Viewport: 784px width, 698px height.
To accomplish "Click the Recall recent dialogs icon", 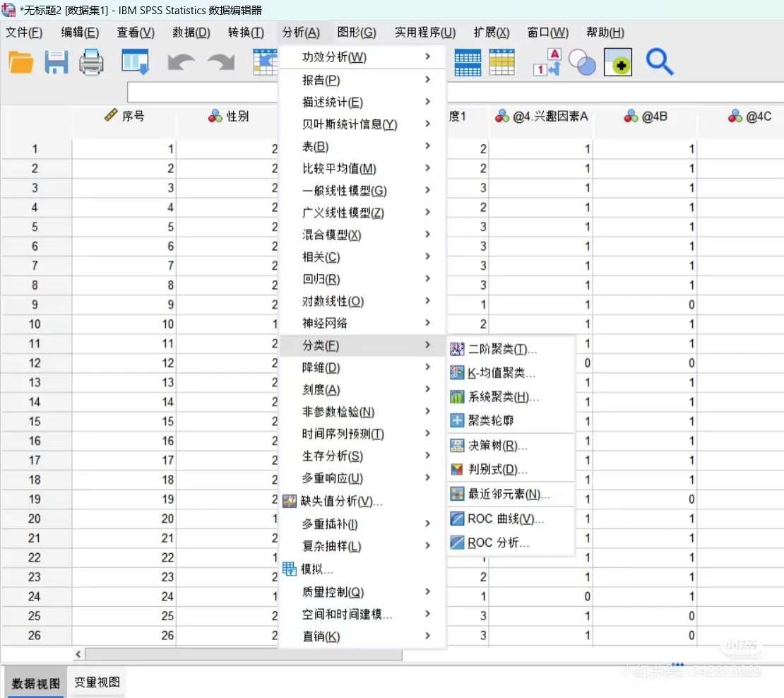I will click(x=135, y=62).
